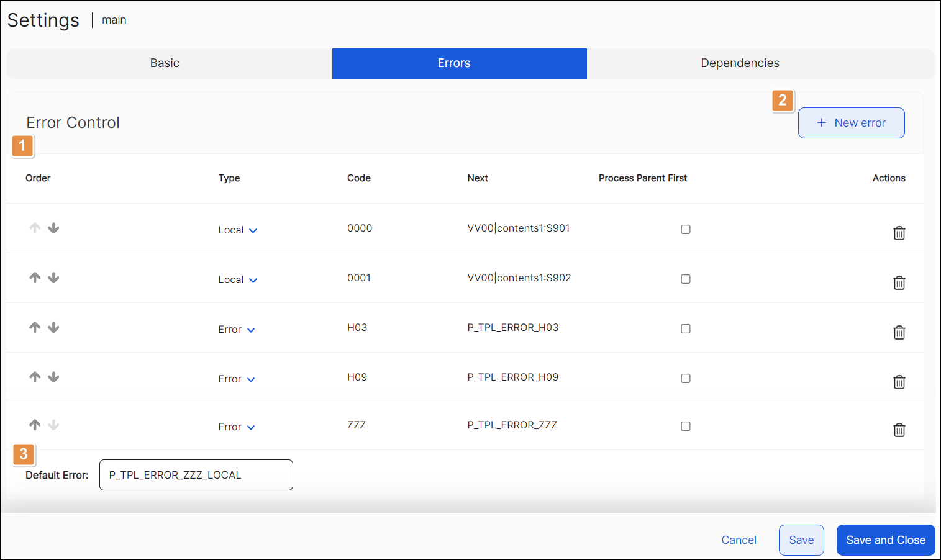Move H09 error row up
This screenshot has height=560, width=941.
tap(35, 377)
